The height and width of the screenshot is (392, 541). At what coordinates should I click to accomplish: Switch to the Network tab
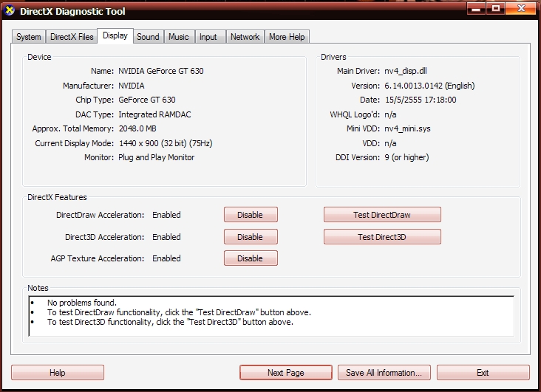click(x=245, y=37)
